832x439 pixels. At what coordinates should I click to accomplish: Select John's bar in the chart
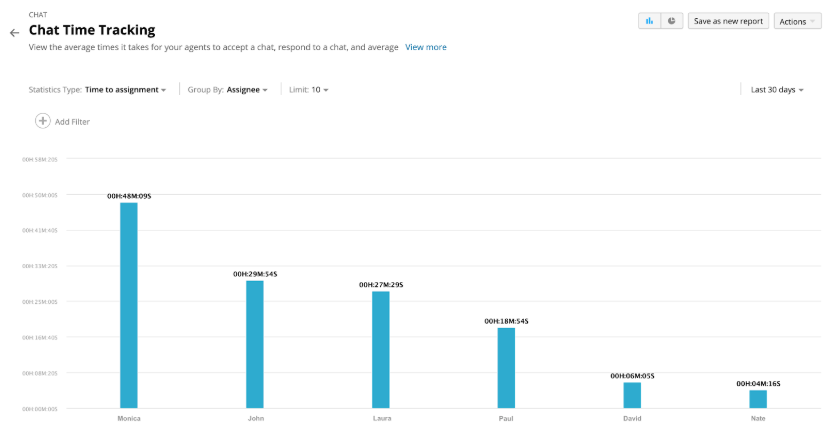(x=255, y=344)
